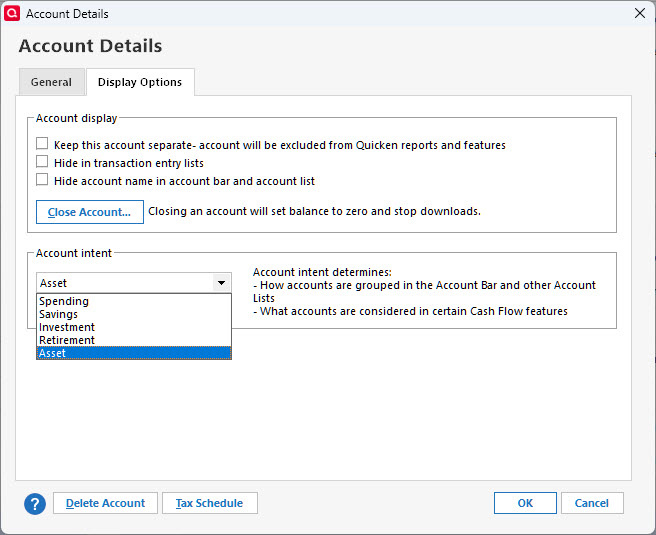Check Hide in transaction entry lists
Viewport: 656px width, 535px height.
pyautogui.click(x=42, y=162)
